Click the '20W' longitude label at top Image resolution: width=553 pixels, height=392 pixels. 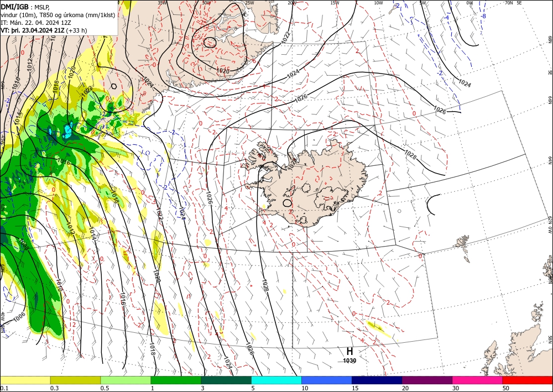[x=292, y=3]
